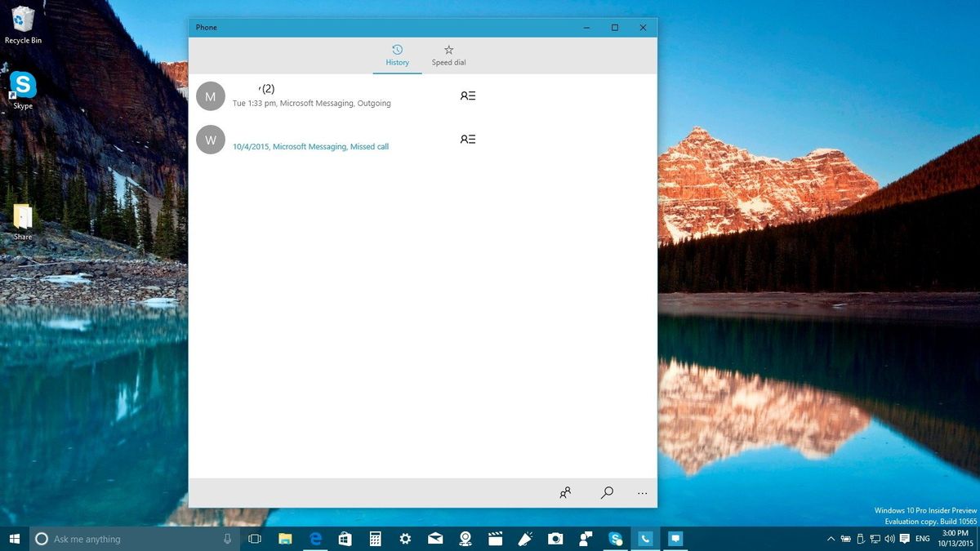This screenshot has height=551, width=980.
Task: Open the contact profile icon on the outgoing call entry
Action: [467, 96]
